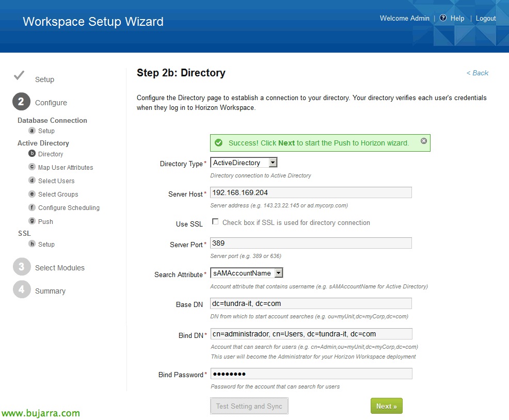Select the Setup step label

(44, 79)
